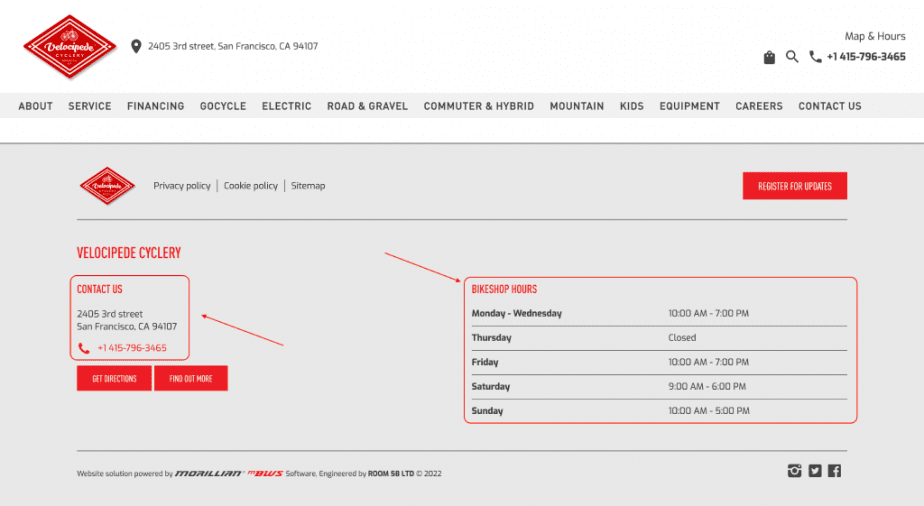924x506 pixels.
Task: Open the MOUNTAIN menu item
Action: point(577,106)
